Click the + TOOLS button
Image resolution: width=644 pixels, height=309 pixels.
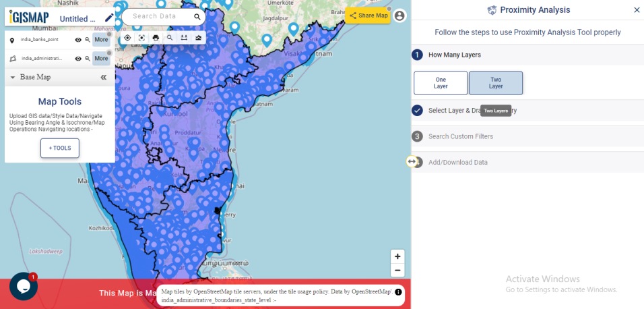60,148
